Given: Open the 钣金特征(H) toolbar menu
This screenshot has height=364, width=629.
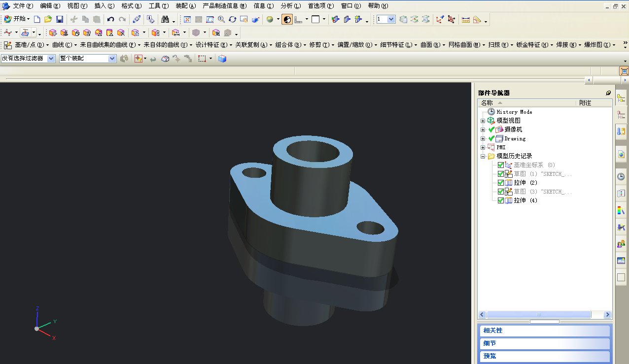Looking at the screenshot, I should point(534,45).
